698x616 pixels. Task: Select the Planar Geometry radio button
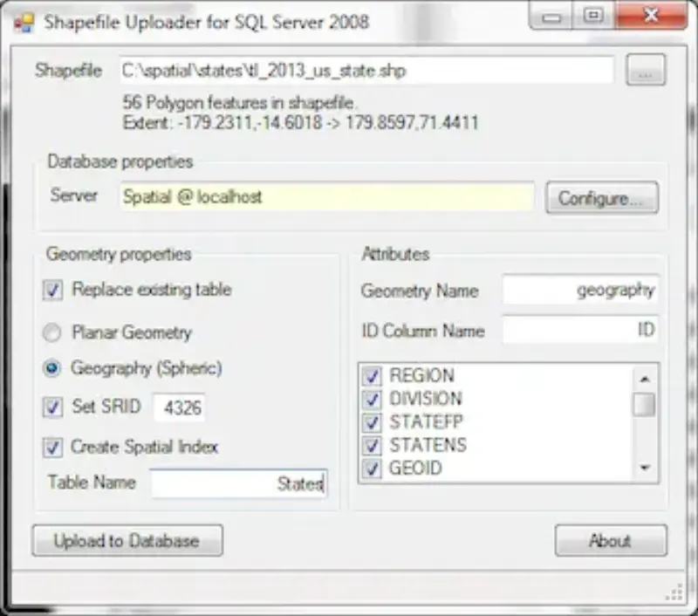51,332
